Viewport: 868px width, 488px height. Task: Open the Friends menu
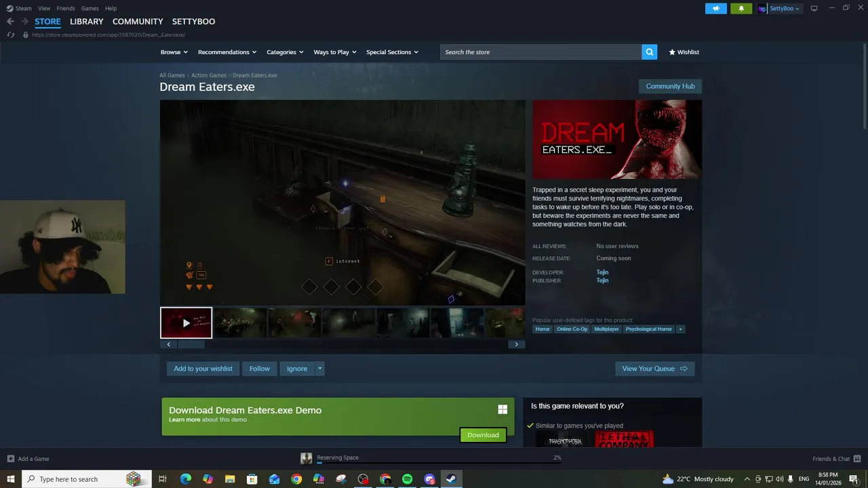[x=66, y=8]
